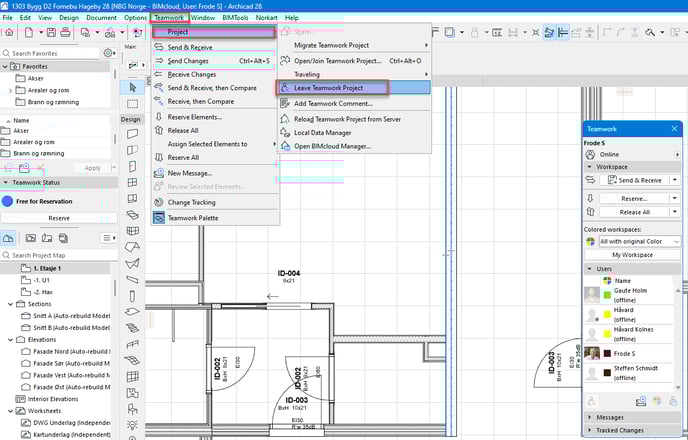Click the Release All button in the Teamwork palette
Image resolution: width=688 pixels, height=440 pixels.
click(634, 212)
